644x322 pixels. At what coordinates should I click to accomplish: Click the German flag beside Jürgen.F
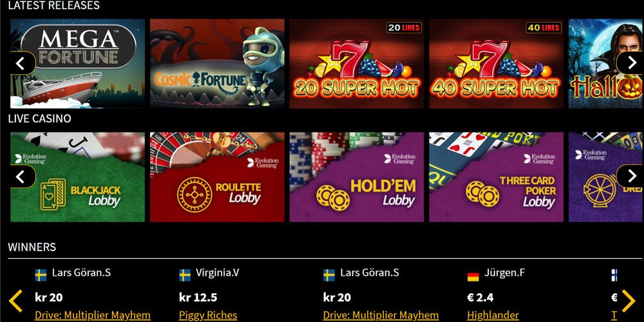473,275
